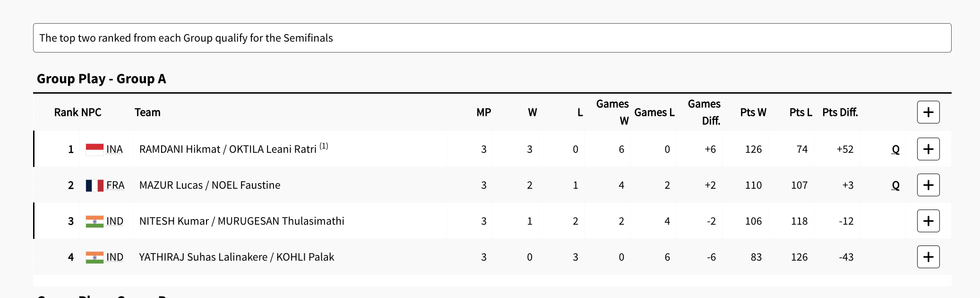Click the France flag icon
The image size is (980, 298).
[95, 185]
